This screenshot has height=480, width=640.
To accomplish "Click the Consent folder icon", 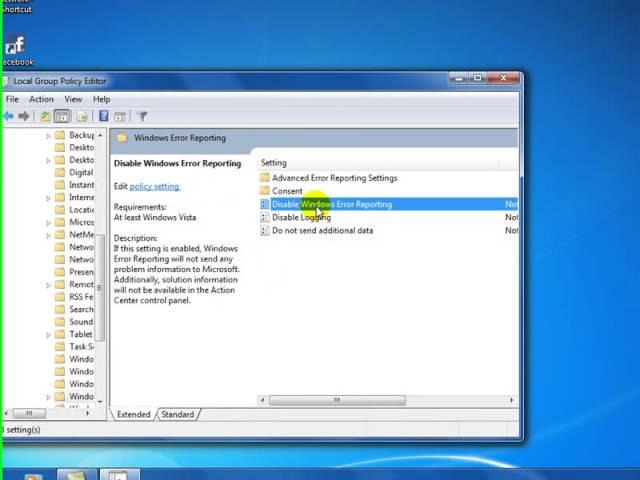I will 264,191.
